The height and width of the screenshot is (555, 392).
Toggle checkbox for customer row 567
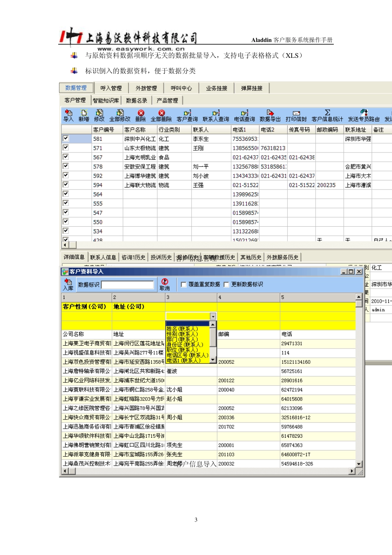[66, 157]
